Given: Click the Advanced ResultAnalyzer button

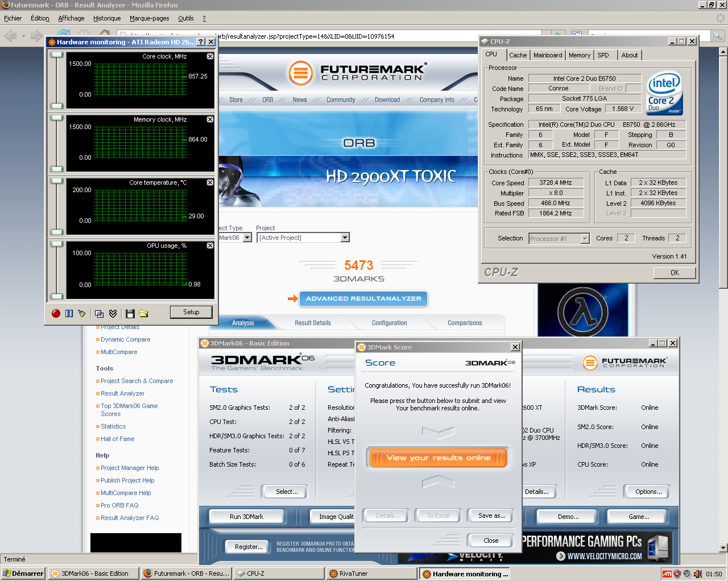Looking at the screenshot, I should (363, 298).
